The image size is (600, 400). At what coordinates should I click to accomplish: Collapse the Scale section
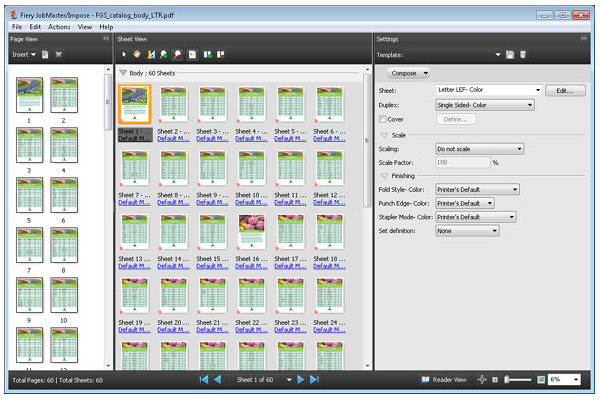[x=385, y=135]
